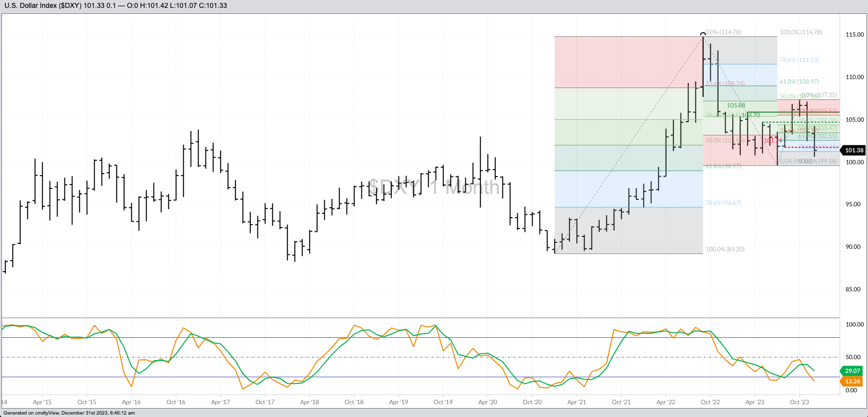
Task: Click the Generated on cmdtyView footer text
Action: (x=69, y=413)
